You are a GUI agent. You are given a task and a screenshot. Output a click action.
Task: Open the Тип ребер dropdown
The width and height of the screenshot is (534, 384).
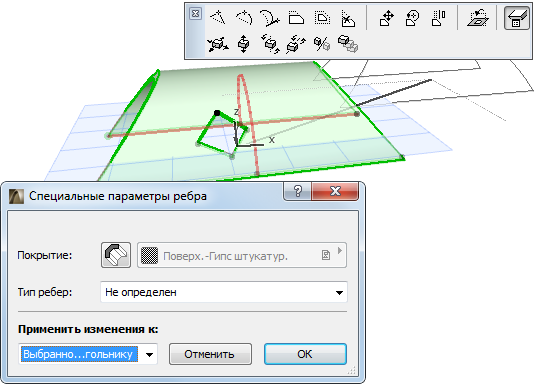pyautogui.click(x=224, y=292)
